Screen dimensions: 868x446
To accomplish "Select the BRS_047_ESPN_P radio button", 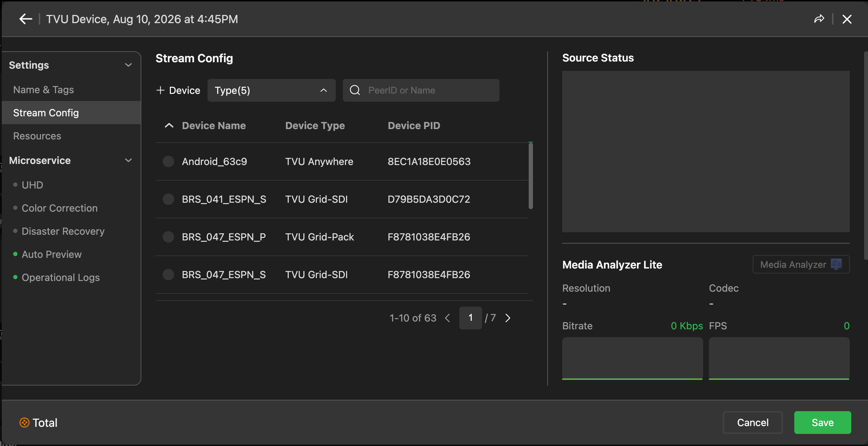I will [168, 237].
